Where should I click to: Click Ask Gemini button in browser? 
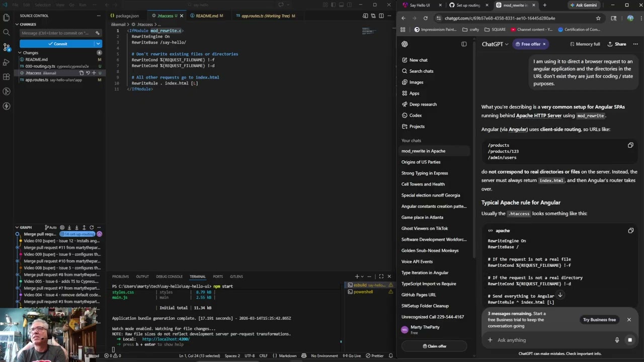coord(583,5)
